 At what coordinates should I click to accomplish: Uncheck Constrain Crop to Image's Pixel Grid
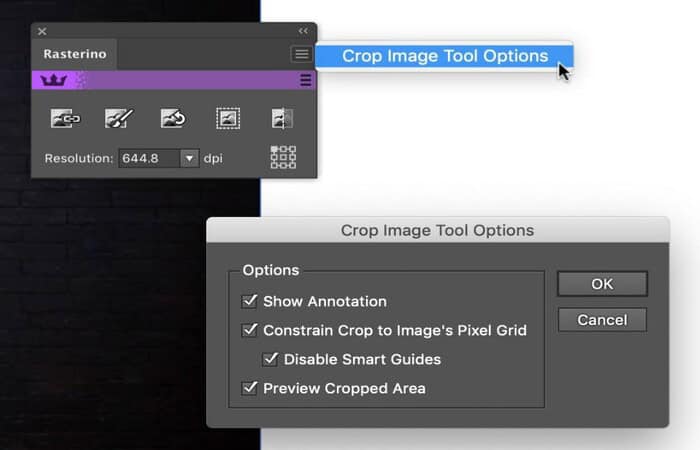click(x=250, y=330)
